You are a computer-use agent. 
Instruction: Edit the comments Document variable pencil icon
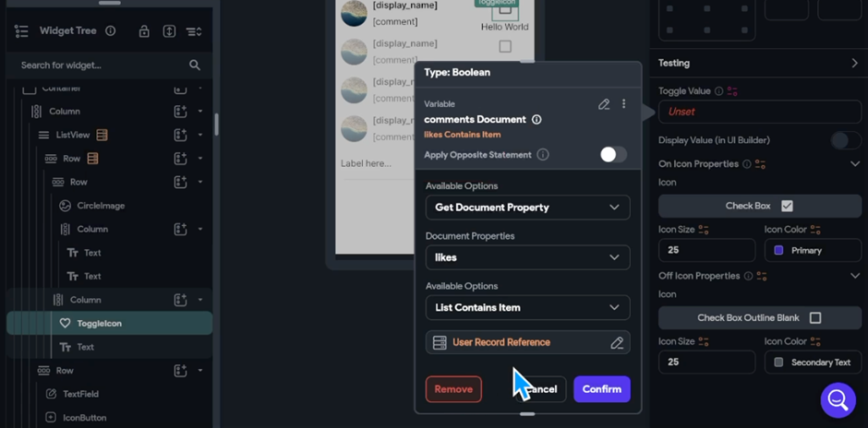(604, 104)
